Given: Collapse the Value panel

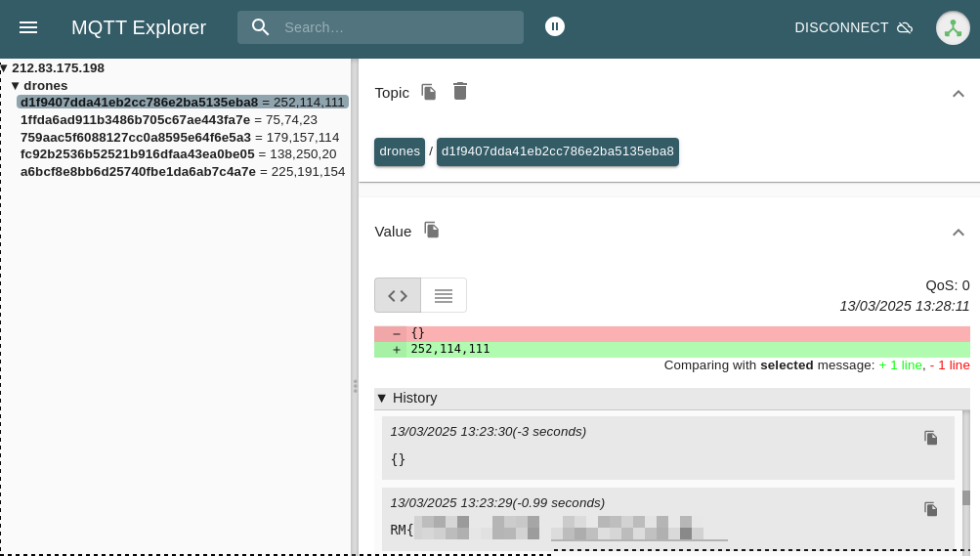Looking at the screenshot, I should click(958, 232).
